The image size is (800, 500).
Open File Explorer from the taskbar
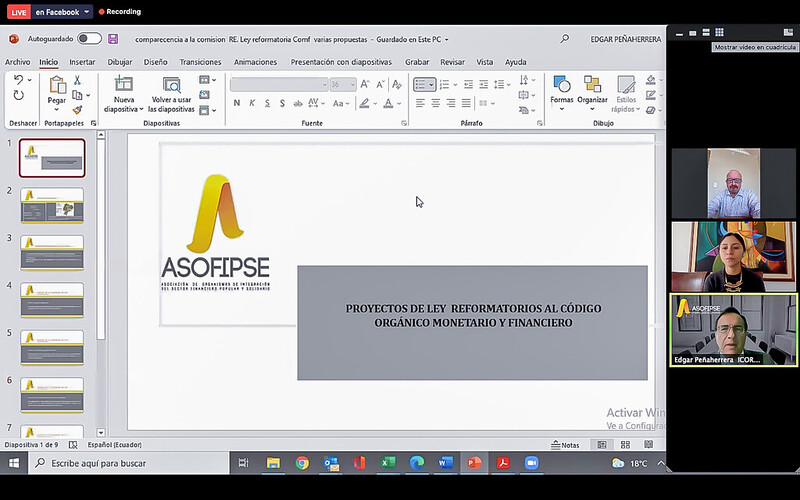pyautogui.click(x=273, y=463)
